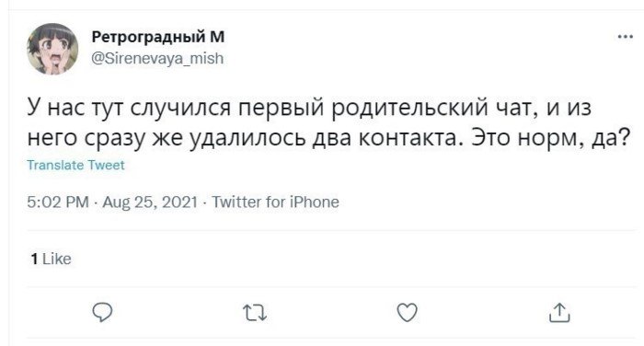Viewport: 644px width, 346px height.
Task: Click the word iPhone in source label
Action: click(x=315, y=202)
